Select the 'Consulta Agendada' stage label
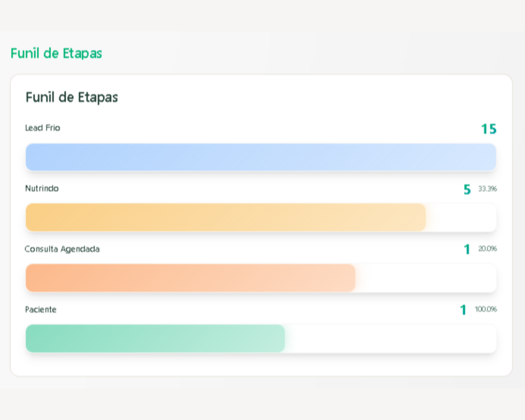Image resolution: width=525 pixels, height=420 pixels. pyautogui.click(x=62, y=249)
